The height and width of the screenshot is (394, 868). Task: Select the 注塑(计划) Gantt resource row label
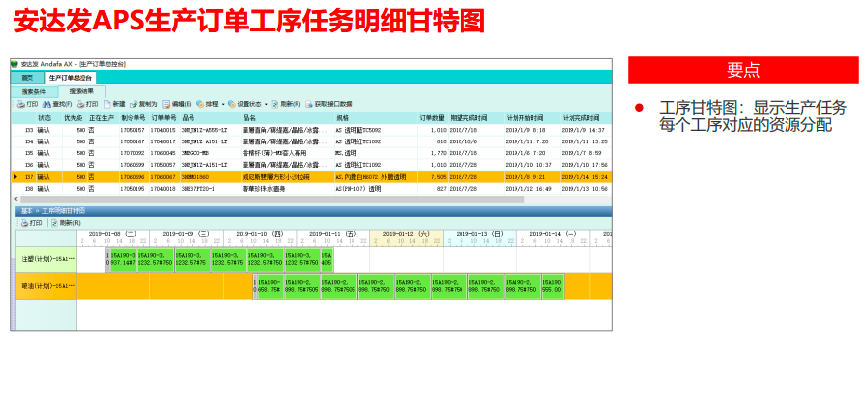click(x=45, y=259)
